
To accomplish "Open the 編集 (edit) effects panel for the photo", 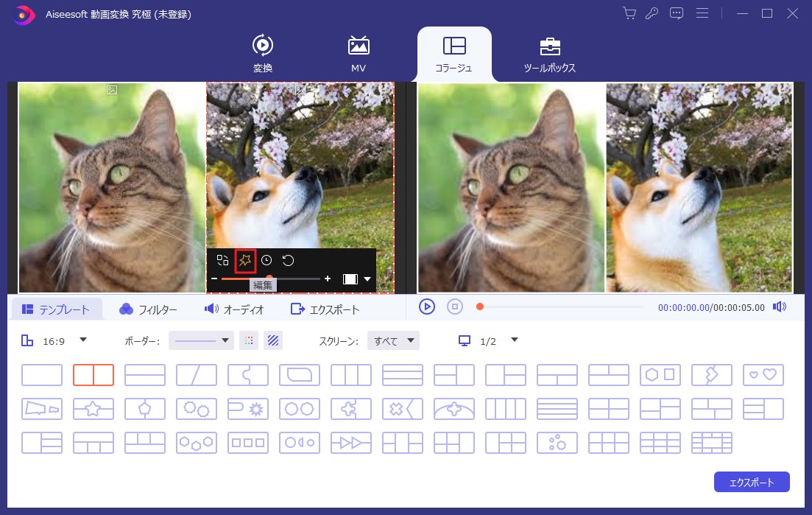I will pos(245,260).
